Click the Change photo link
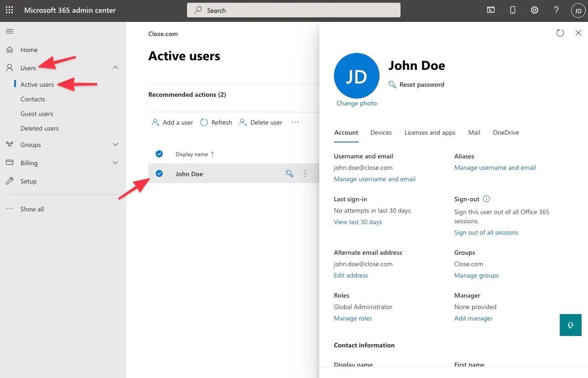This screenshot has height=378, width=588. (357, 103)
